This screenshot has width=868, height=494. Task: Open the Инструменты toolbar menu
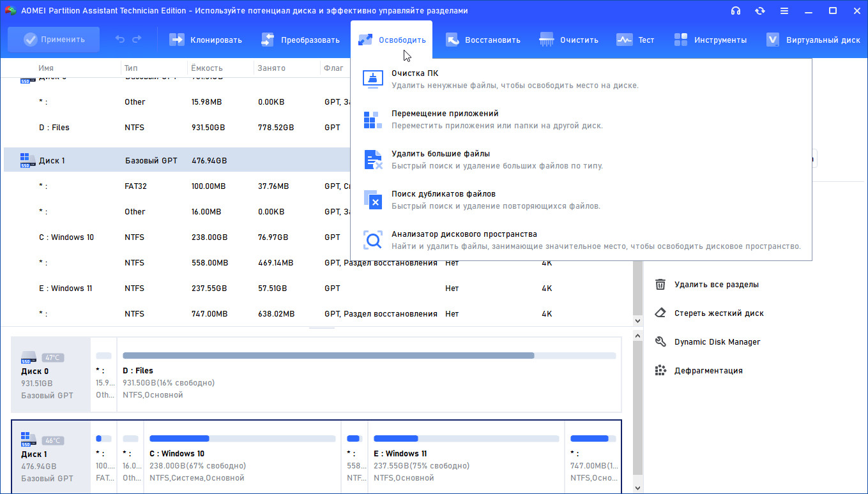tap(710, 40)
